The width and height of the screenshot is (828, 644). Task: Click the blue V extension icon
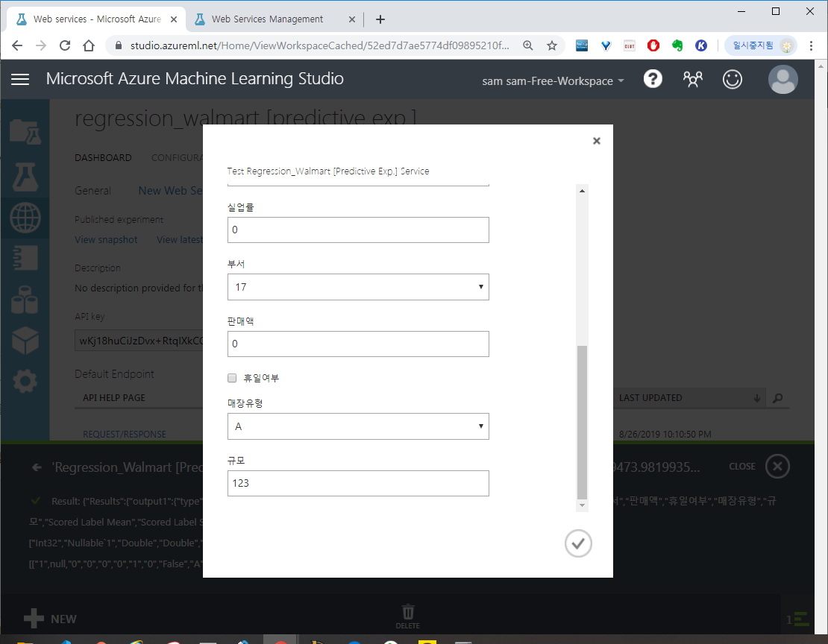(x=606, y=45)
